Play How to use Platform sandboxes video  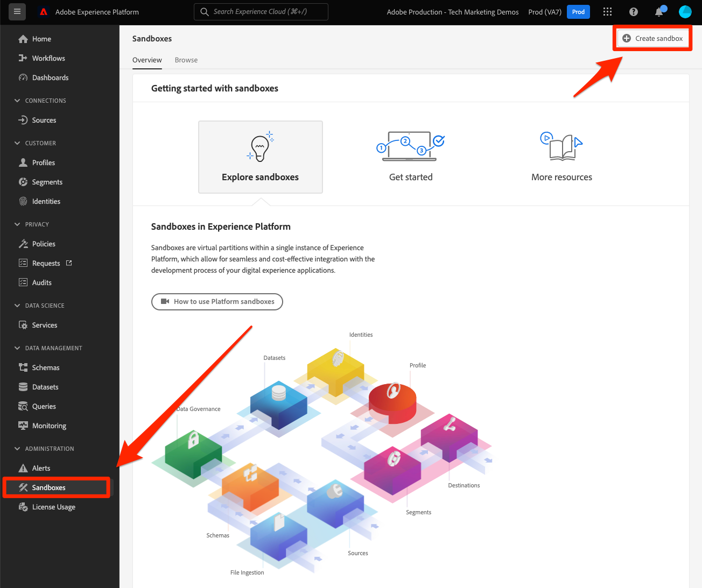217,302
